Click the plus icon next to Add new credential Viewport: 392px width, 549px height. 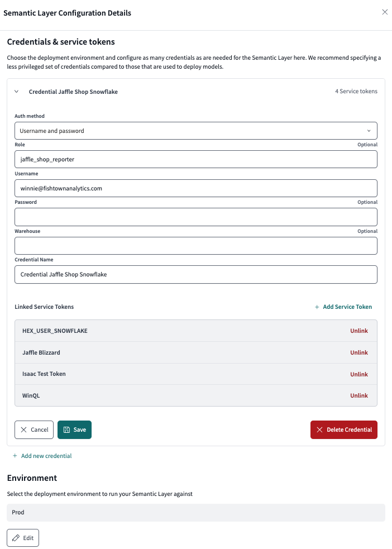[15, 456]
